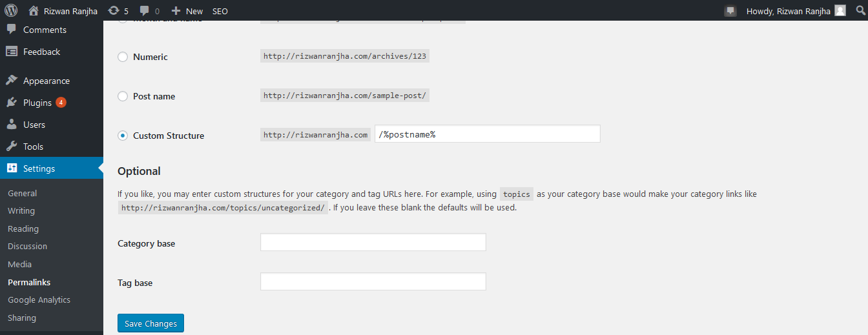Image resolution: width=868 pixels, height=335 pixels.
Task: Select the Custom Structure radio button
Action: click(123, 136)
